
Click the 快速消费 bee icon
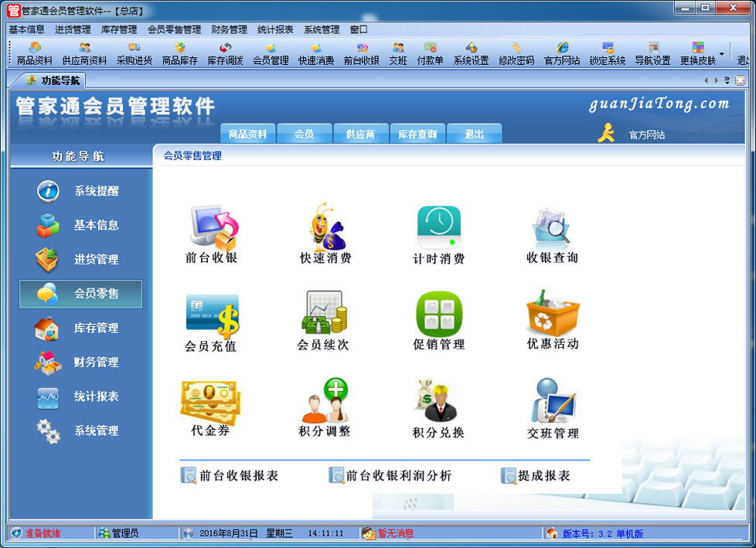coord(325,226)
